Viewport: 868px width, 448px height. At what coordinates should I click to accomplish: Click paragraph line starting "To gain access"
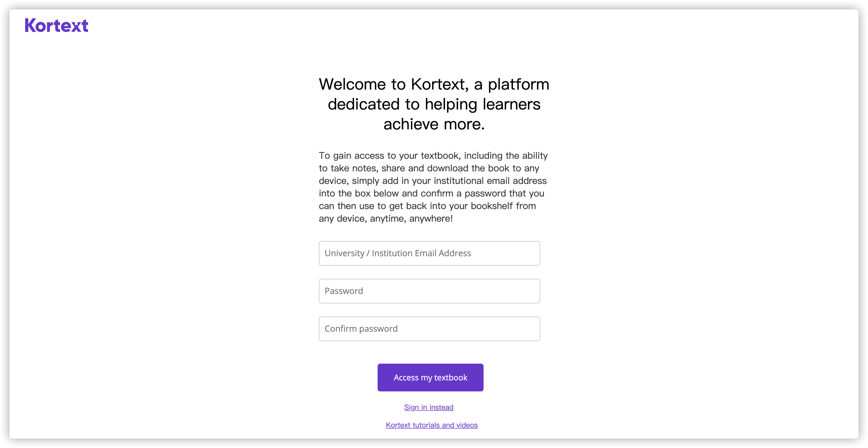point(433,156)
